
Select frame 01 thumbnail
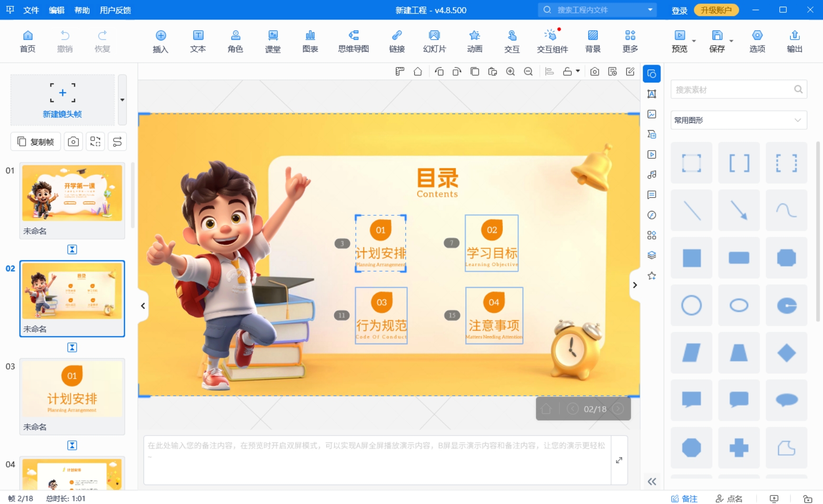(72, 193)
